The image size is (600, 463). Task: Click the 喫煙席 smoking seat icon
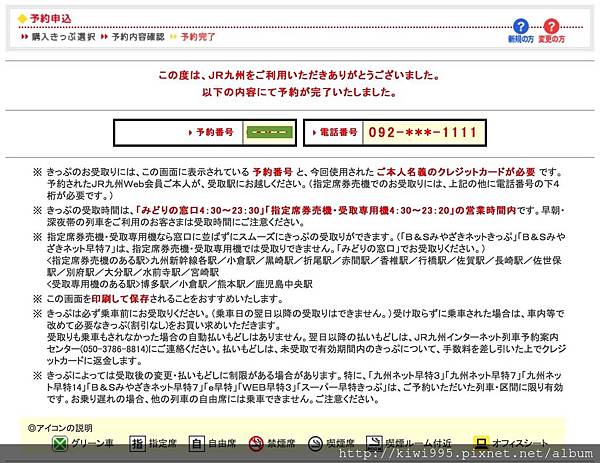(x=315, y=444)
